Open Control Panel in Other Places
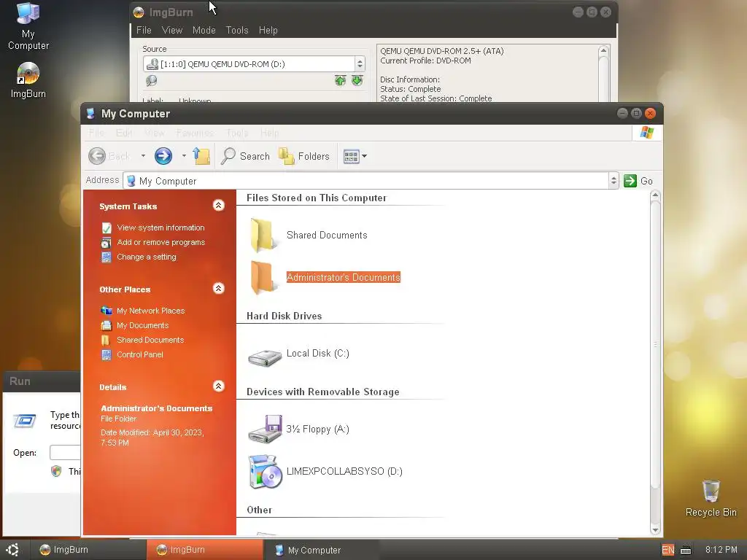 (139, 354)
